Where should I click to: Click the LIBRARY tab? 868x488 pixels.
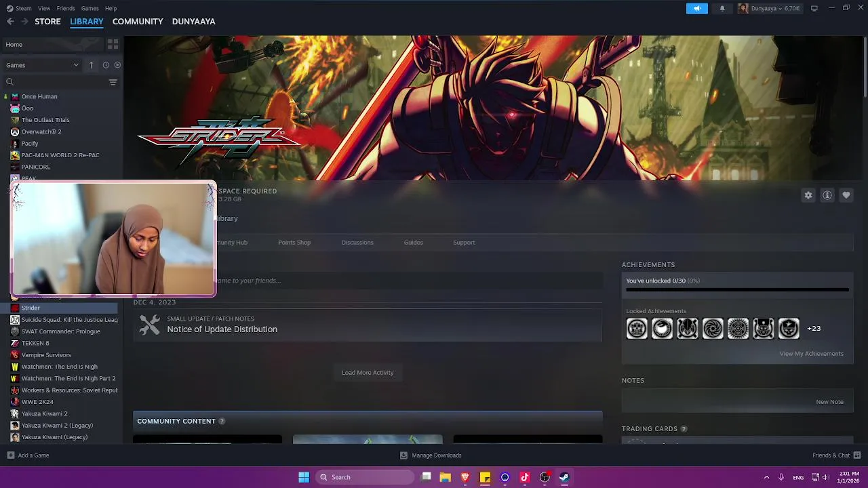point(87,22)
